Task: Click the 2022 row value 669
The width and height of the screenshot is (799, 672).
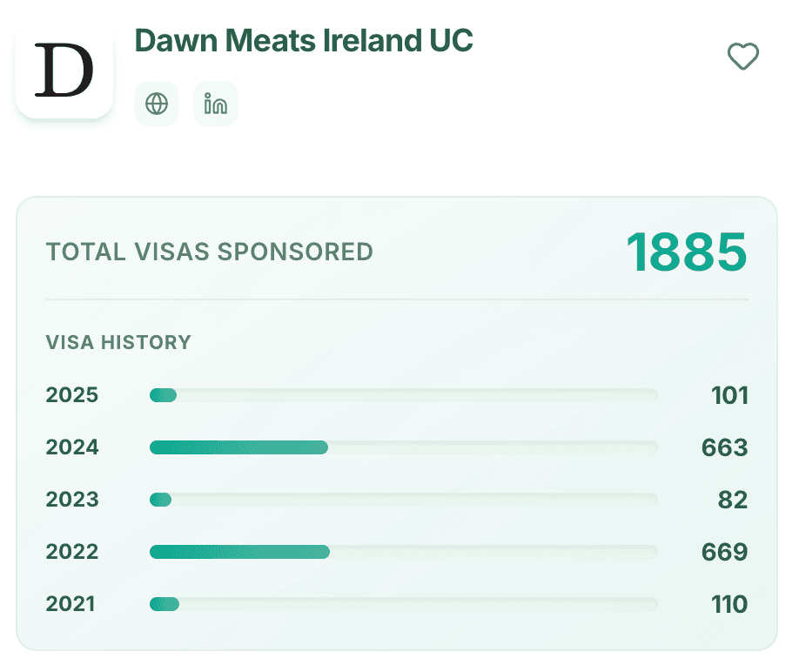Action: pos(724,551)
